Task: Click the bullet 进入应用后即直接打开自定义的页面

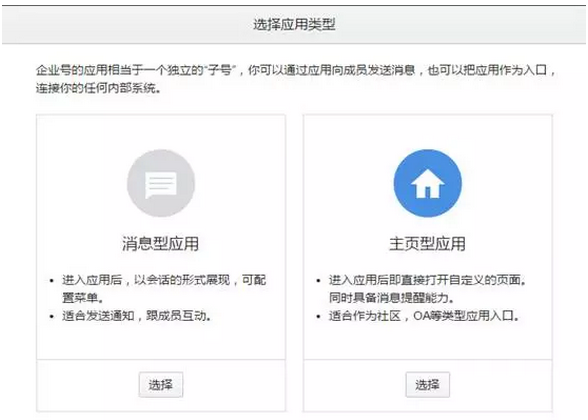Action: [x=427, y=280]
